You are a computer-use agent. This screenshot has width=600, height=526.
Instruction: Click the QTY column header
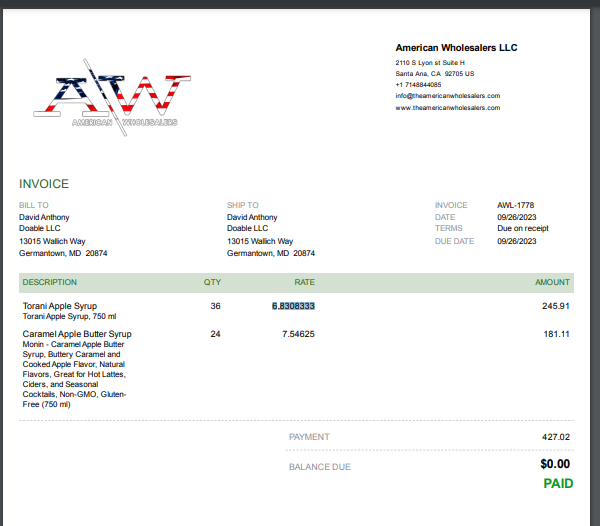pos(212,282)
